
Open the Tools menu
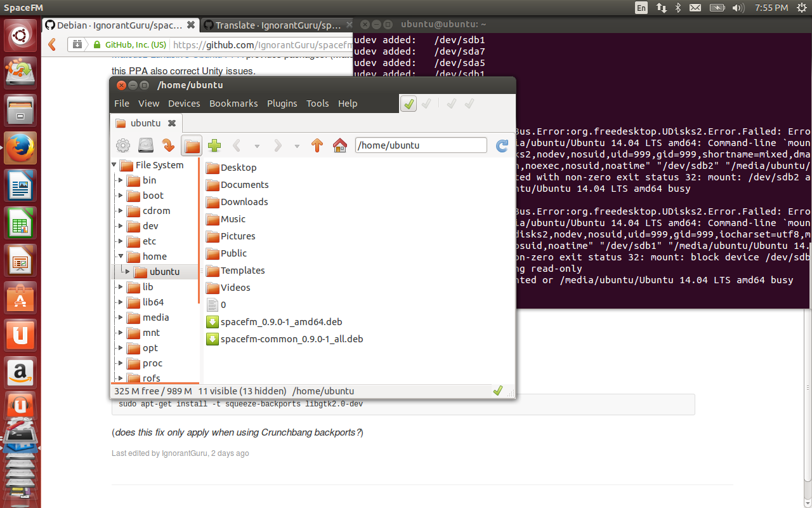318,104
